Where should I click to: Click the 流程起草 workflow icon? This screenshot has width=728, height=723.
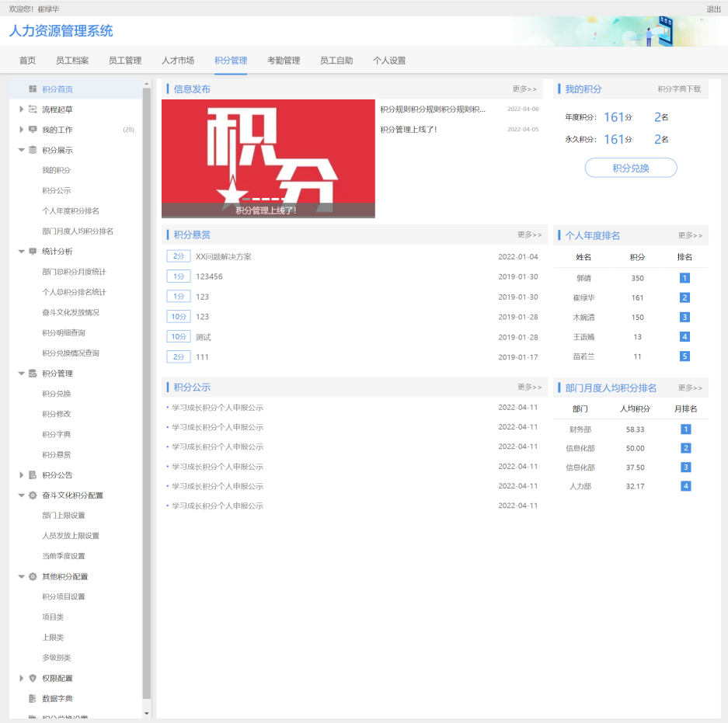tap(33, 109)
